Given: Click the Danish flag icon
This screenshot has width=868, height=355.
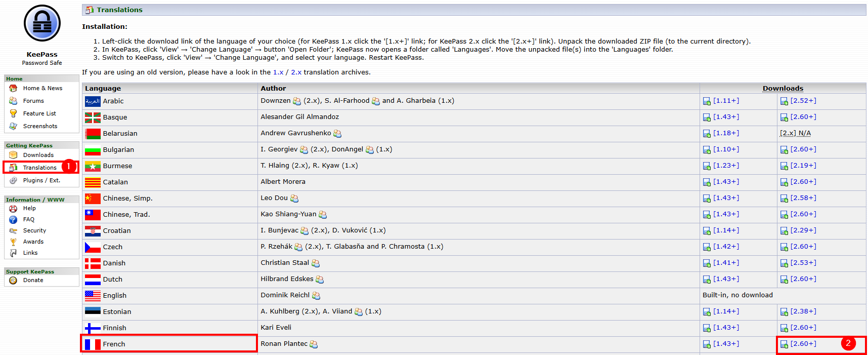Looking at the screenshot, I should (x=93, y=263).
